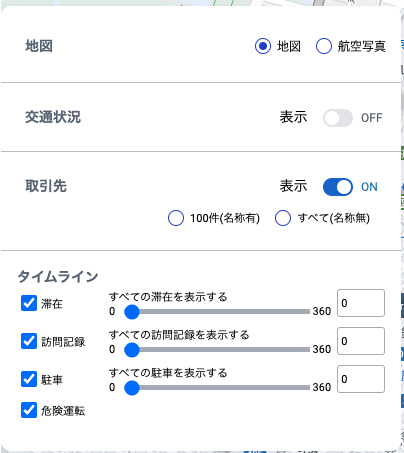Click the 駐車 minutes number field
404x453 pixels.
(361, 379)
